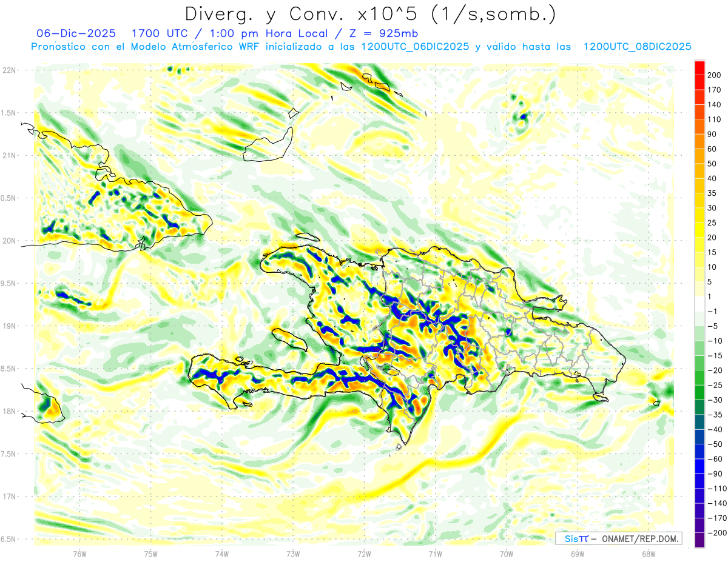The image size is (728, 562).
Task: Click the '17N' latitude axis label
Action: click(x=8, y=497)
